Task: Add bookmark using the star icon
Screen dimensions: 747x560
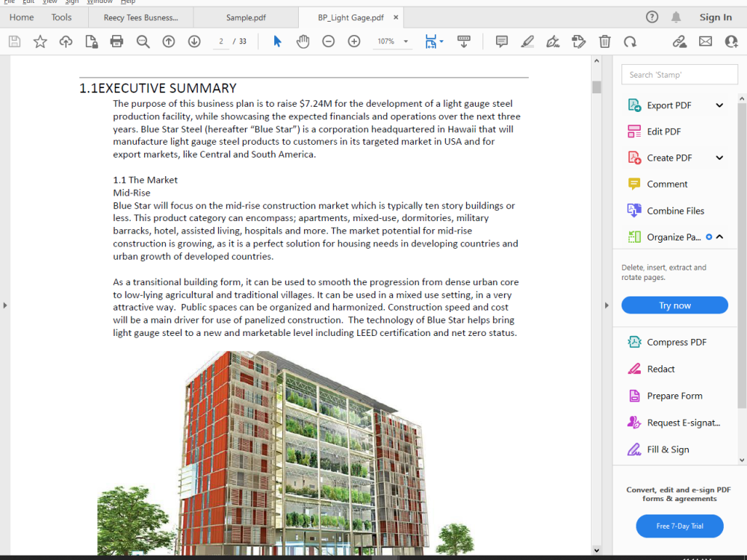Action: coord(40,41)
